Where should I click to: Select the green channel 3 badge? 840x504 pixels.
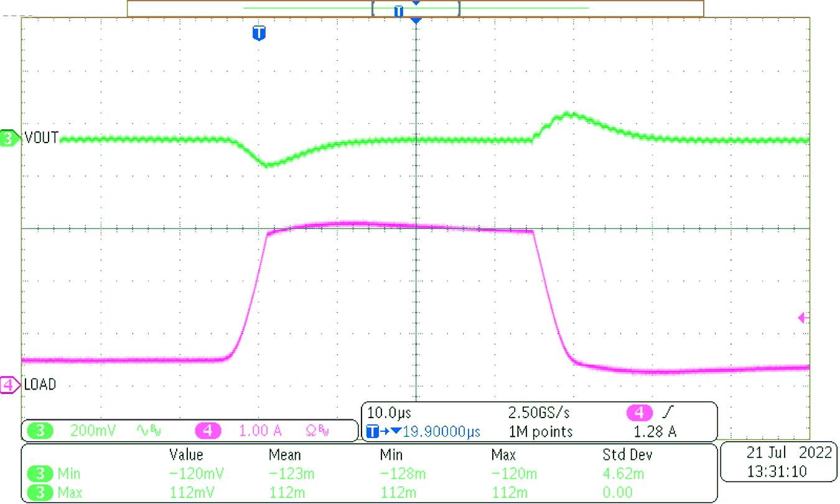pyautogui.click(x=40, y=429)
